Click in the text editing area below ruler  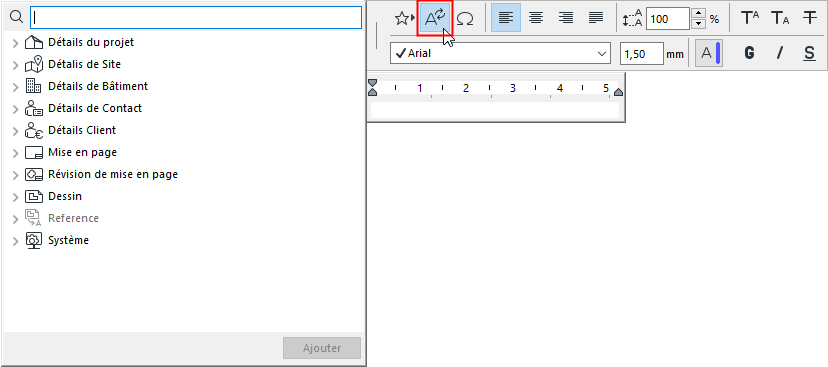495,110
